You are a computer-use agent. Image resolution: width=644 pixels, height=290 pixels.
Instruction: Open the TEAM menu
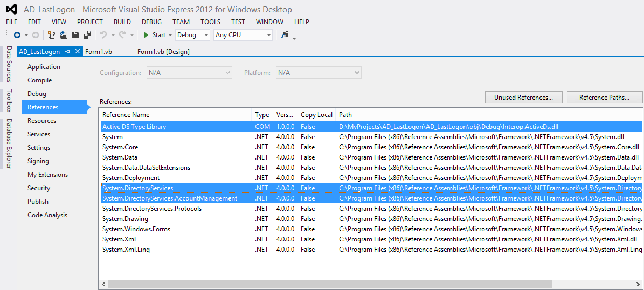click(x=181, y=22)
